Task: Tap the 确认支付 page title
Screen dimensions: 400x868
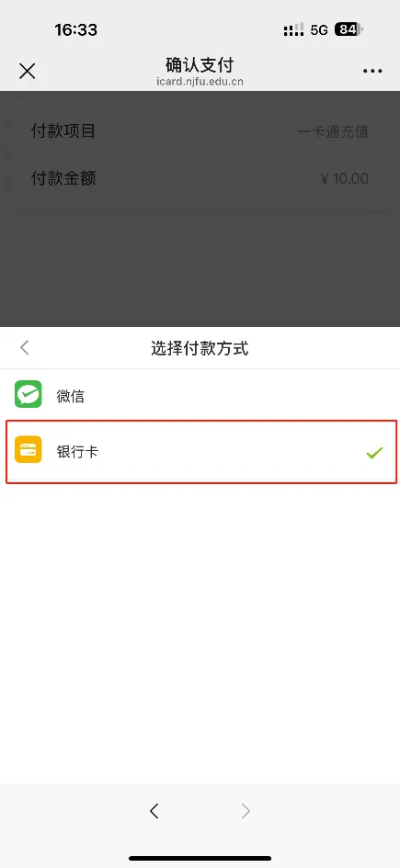Action: point(200,65)
